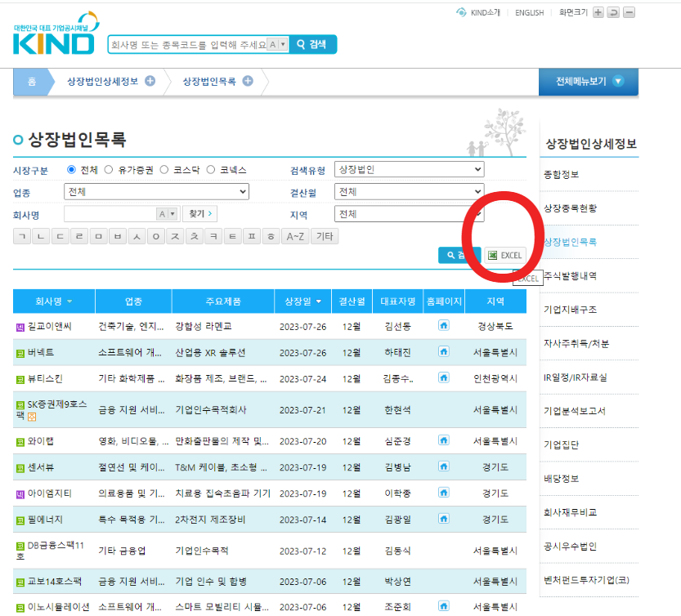The width and height of the screenshot is (681, 616).
Task: Open 기업지배구조 in side menu
Action: tap(571, 310)
